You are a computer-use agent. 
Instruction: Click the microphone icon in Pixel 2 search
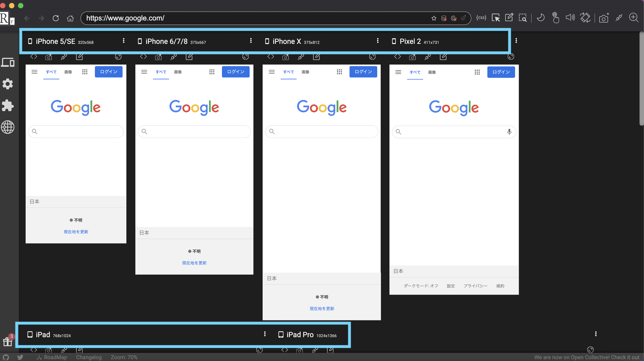click(x=509, y=132)
